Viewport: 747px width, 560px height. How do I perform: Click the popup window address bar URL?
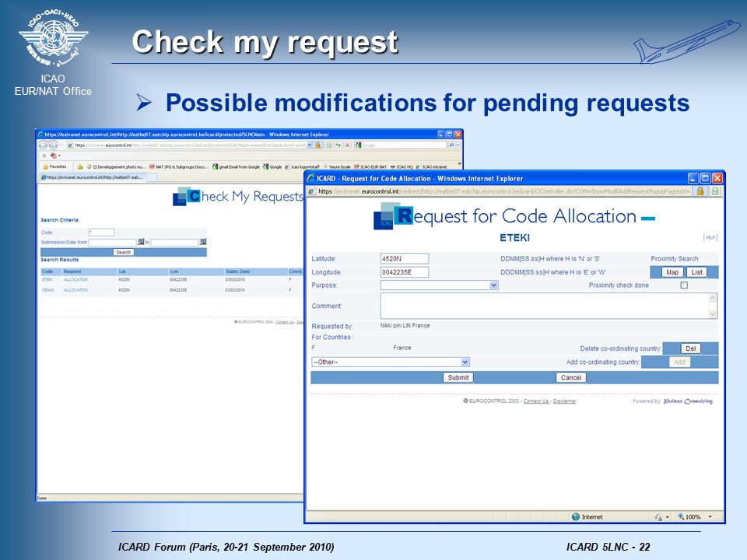(x=504, y=191)
